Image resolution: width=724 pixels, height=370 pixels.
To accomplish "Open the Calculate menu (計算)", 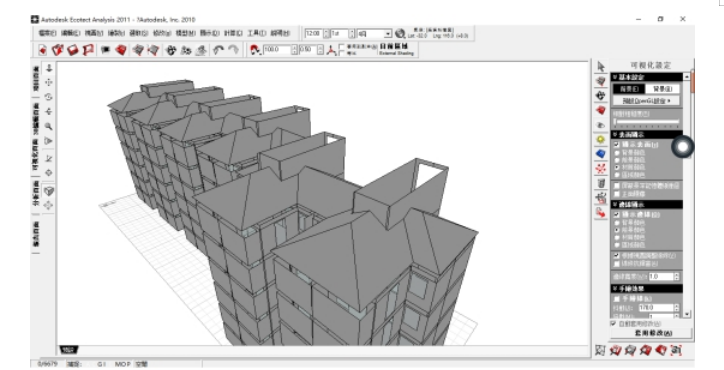I will (233, 33).
